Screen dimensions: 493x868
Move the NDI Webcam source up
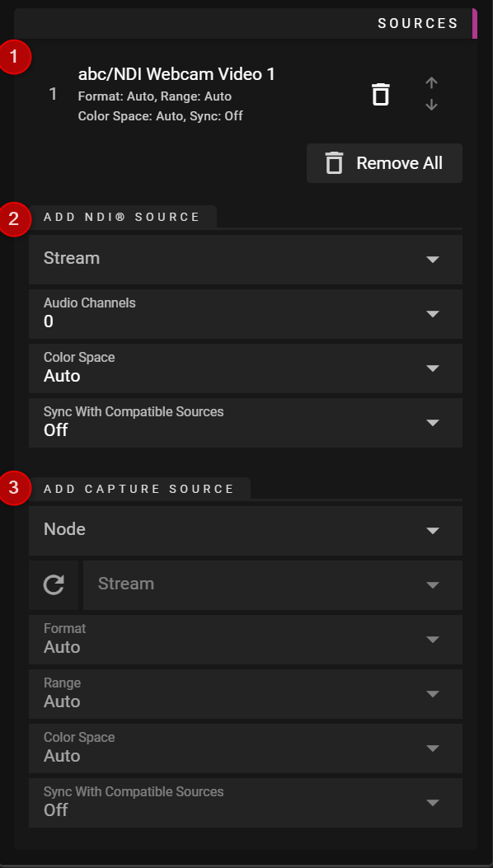point(430,82)
